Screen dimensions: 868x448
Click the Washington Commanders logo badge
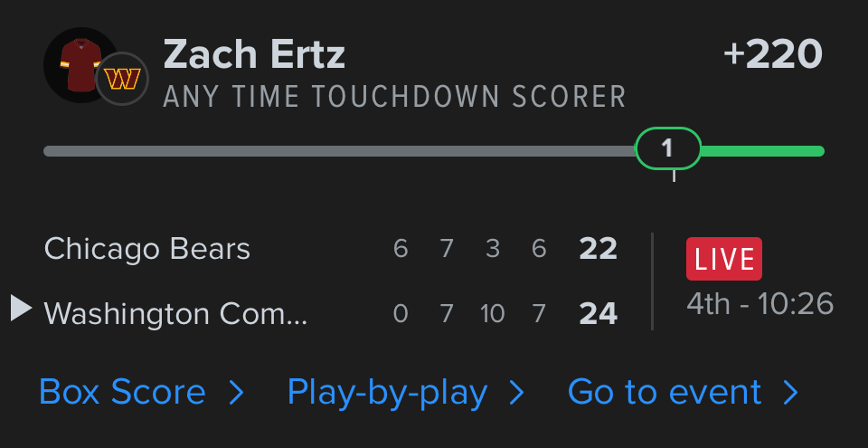pos(122,80)
